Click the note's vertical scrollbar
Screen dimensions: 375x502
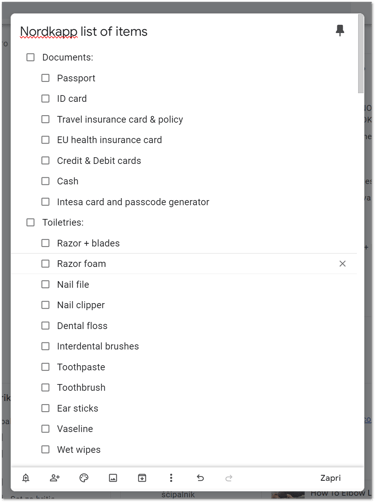click(x=360, y=54)
